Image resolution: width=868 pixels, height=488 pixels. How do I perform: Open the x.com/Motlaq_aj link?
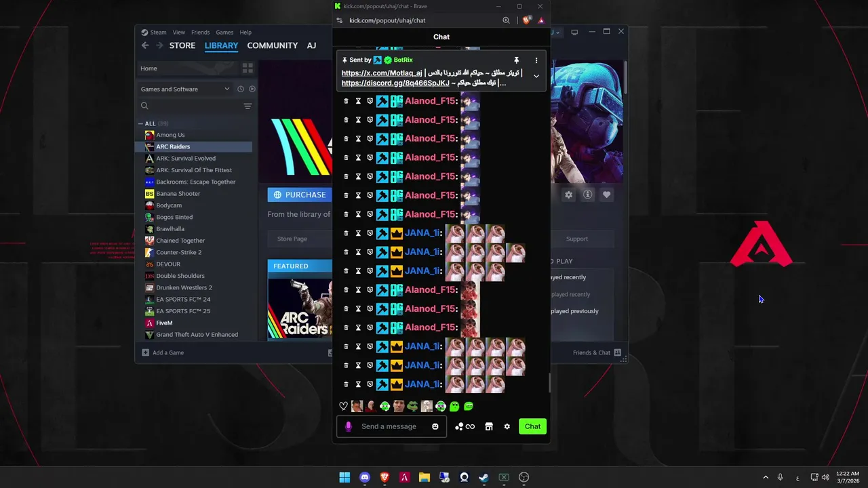pyautogui.click(x=382, y=73)
